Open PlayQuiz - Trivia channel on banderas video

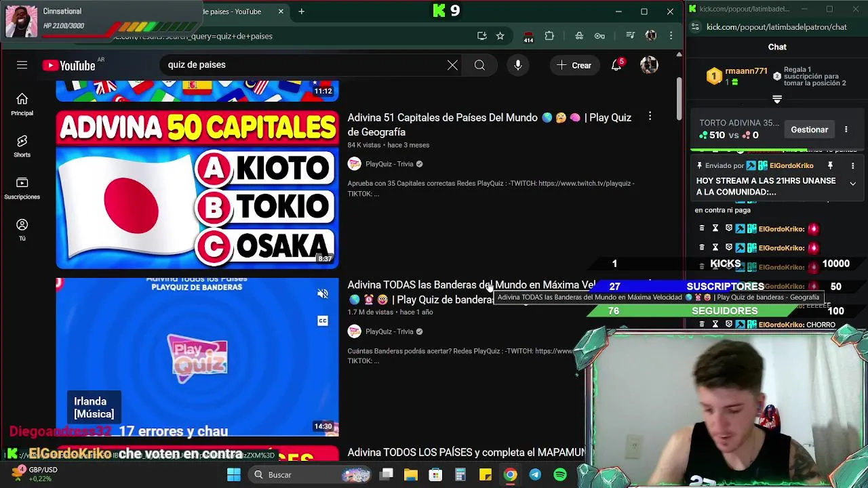[389, 331]
